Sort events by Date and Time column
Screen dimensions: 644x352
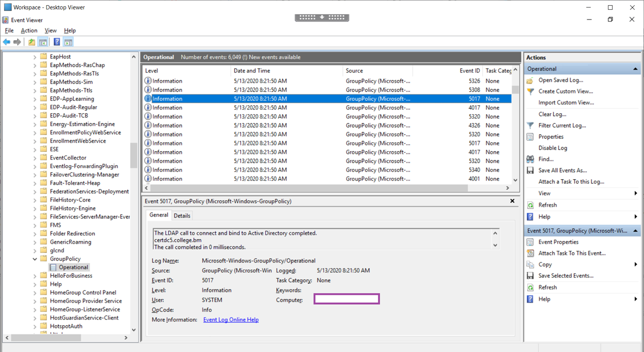click(x=287, y=71)
